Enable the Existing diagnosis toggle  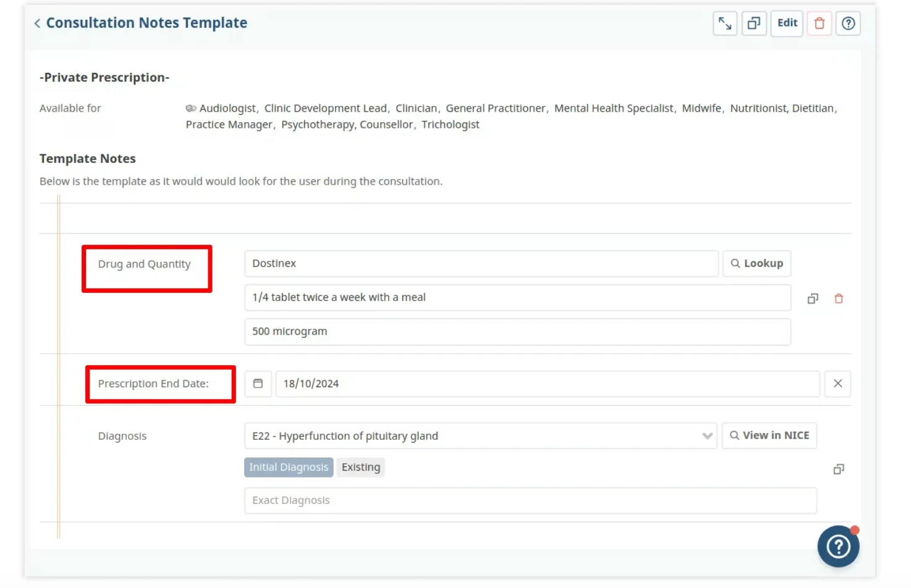click(x=361, y=467)
